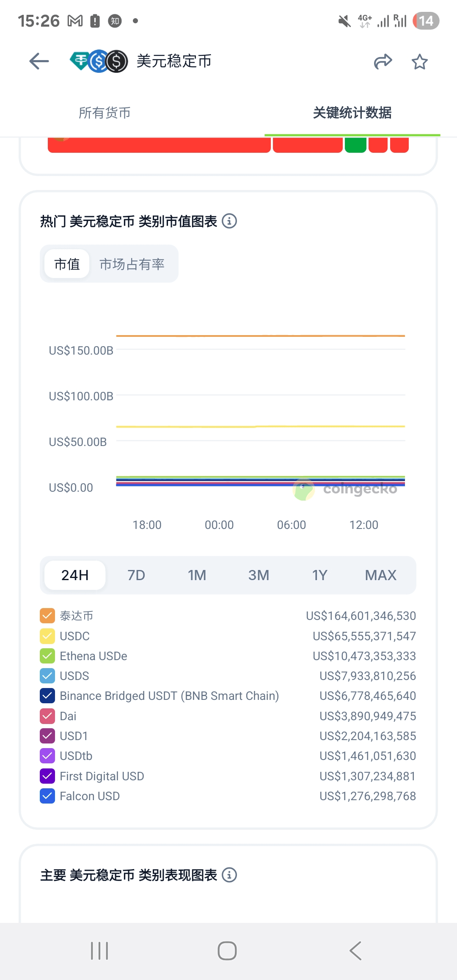Tap the US$10,473,353,333 value
457x980 pixels.
tap(364, 656)
